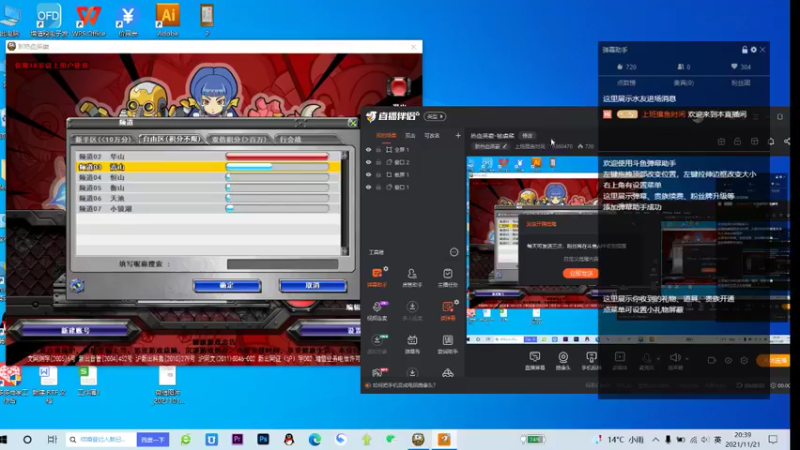The width and height of the screenshot is (800, 450).
Task: Select the 自由区 tab in channel dialog
Action: 171,139
